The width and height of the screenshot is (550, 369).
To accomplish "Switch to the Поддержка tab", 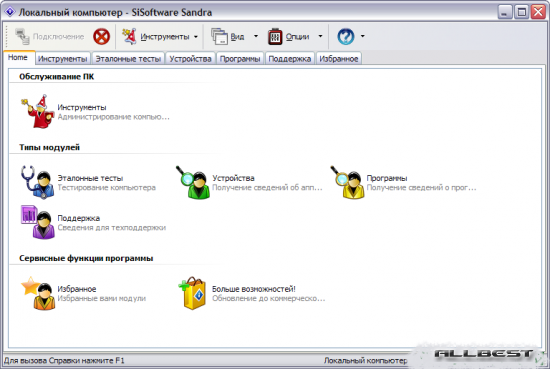I will [x=290, y=59].
